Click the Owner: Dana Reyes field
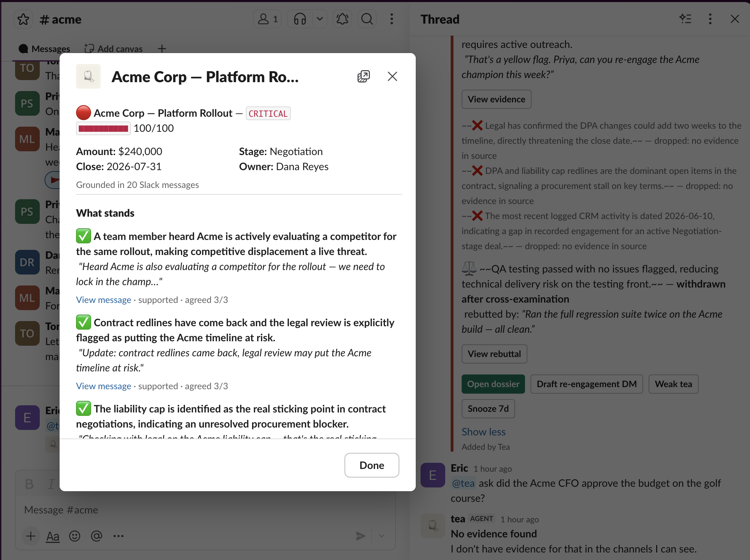 pyautogui.click(x=284, y=167)
